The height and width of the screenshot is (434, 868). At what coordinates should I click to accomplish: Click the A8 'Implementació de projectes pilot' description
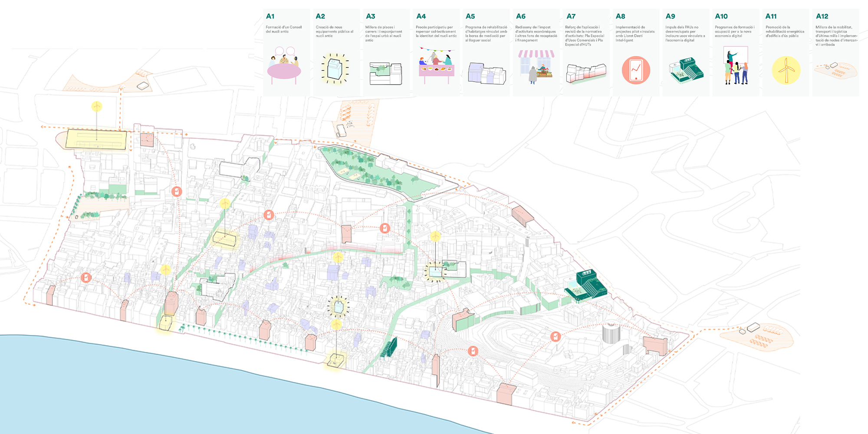pos(635,33)
